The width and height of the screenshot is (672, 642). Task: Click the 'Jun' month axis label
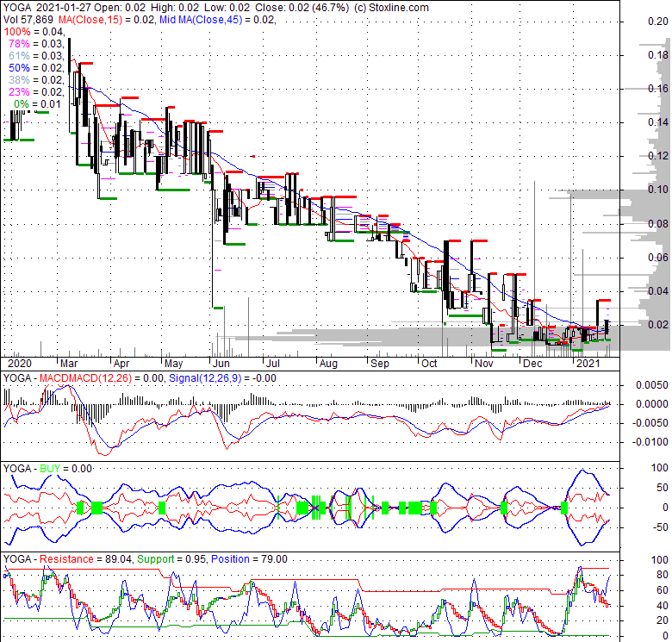point(221,364)
